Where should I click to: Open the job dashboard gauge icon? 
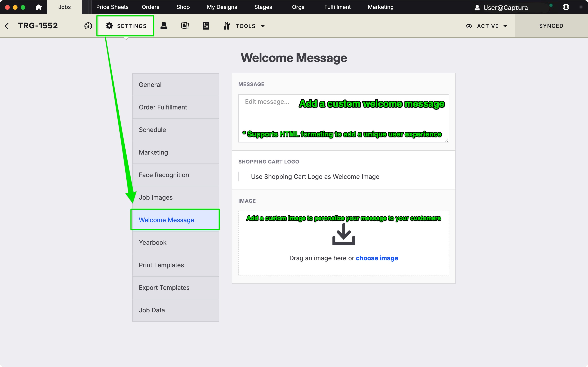click(x=88, y=26)
